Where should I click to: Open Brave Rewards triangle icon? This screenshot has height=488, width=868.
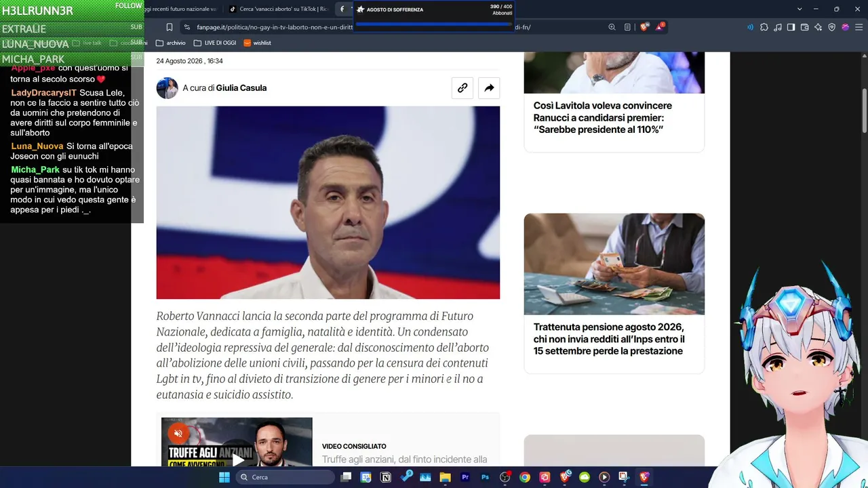pos(659,27)
